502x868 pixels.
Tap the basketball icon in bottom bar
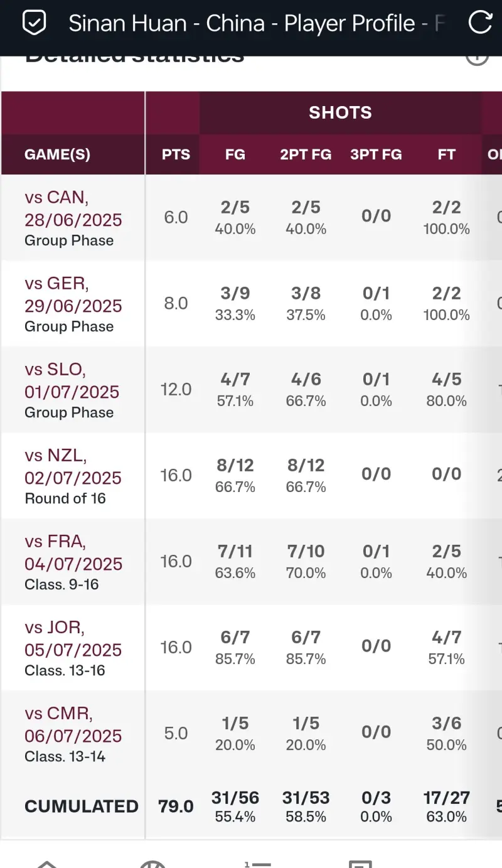(152, 864)
